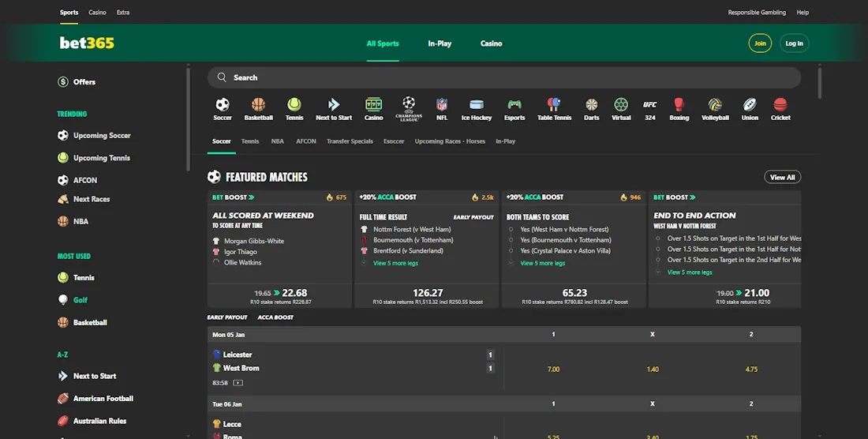
Task: Switch to the Casino top tab
Action: tap(97, 12)
